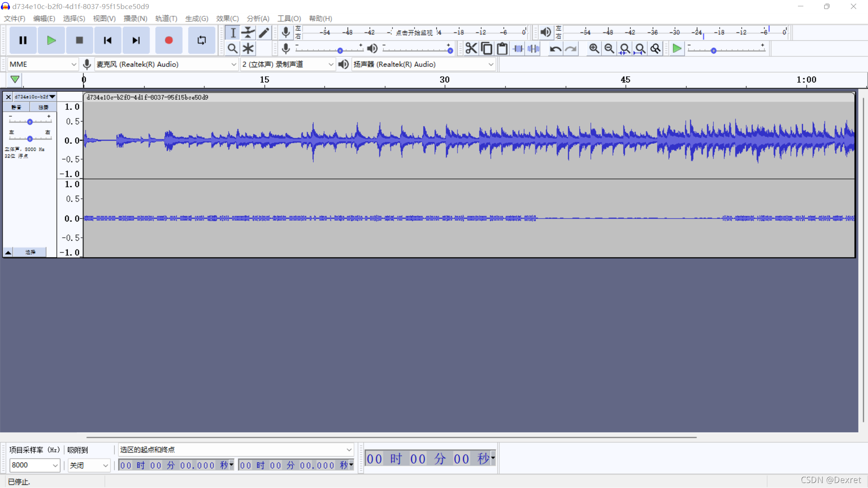The image size is (868, 488).
Task: Select the Multi-tool asterisk icon
Action: click(x=248, y=48)
